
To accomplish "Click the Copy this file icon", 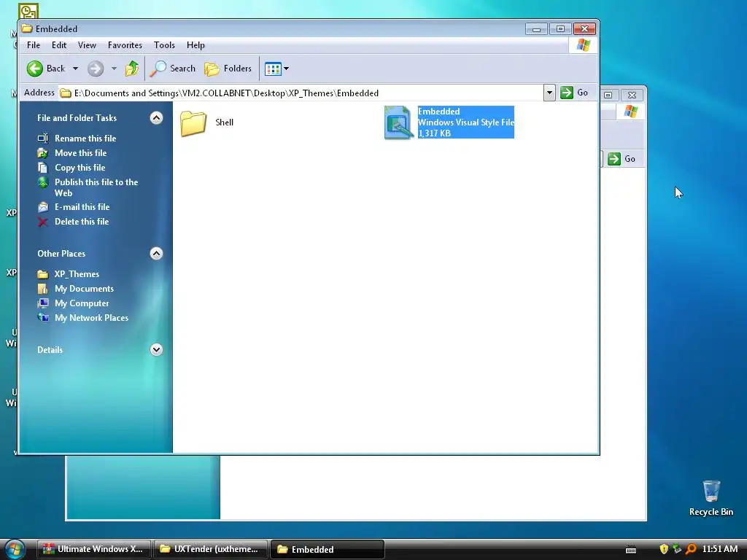I will [x=43, y=168].
